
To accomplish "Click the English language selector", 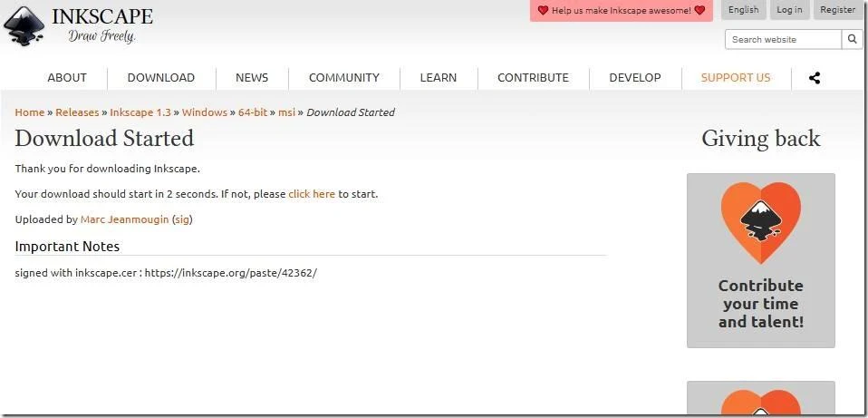I will click(744, 10).
